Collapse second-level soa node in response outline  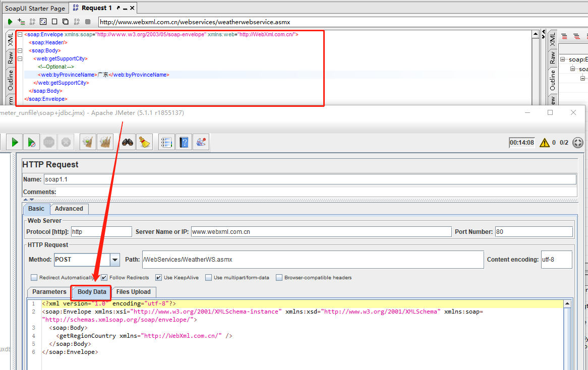[573, 69]
